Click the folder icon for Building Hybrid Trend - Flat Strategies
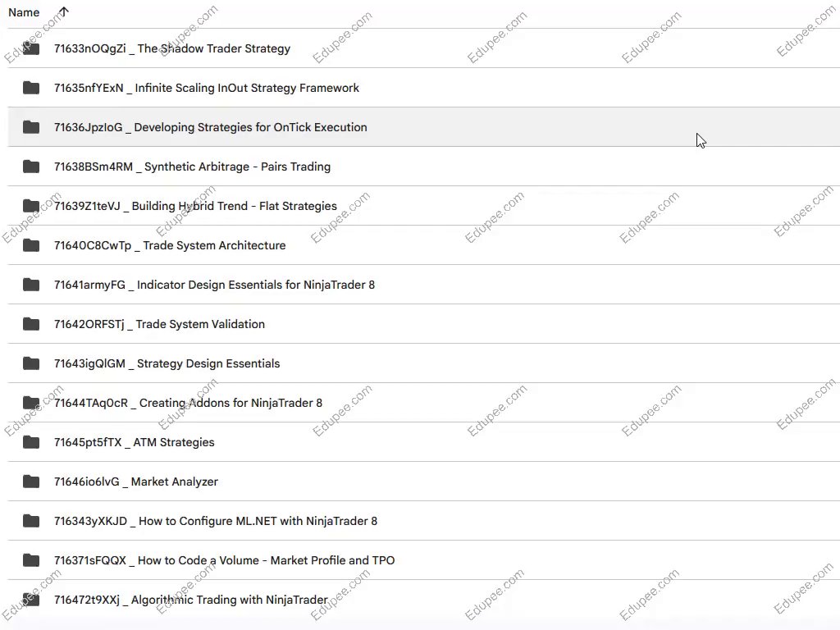This screenshot has height=630, width=840. point(31,206)
